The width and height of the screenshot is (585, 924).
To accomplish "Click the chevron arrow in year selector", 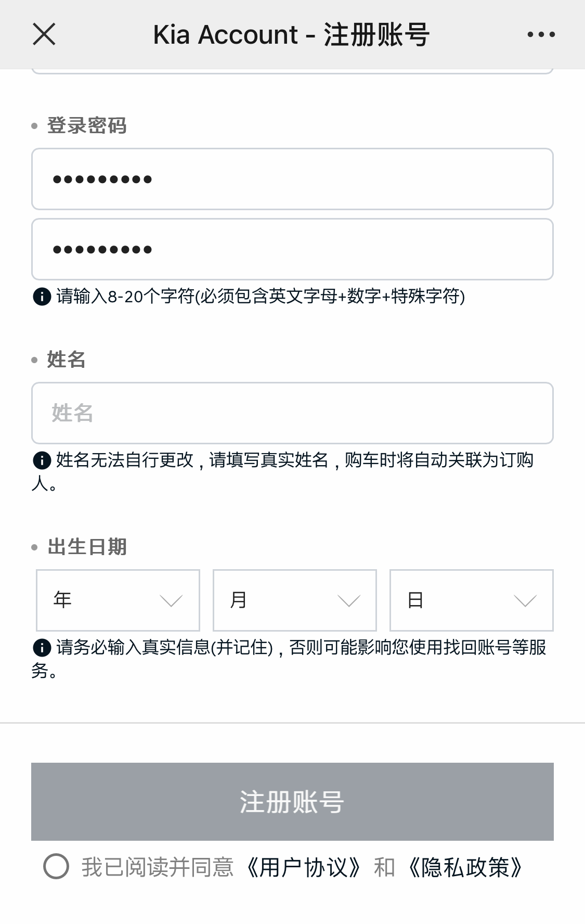I will pyautogui.click(x=171, y=601).
